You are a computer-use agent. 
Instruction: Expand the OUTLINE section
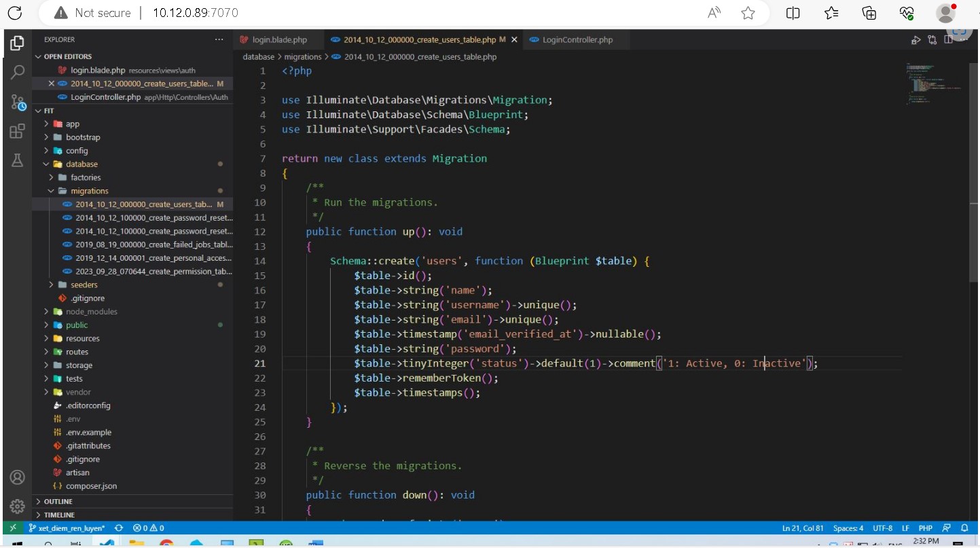coord(58,502)
